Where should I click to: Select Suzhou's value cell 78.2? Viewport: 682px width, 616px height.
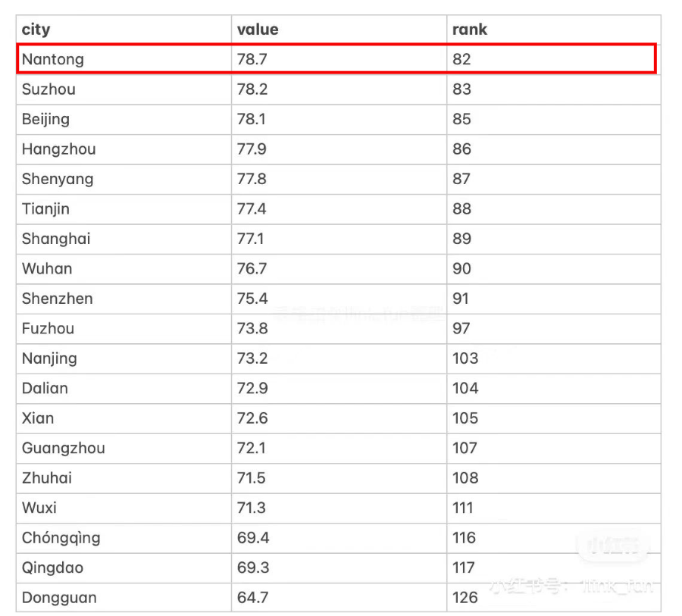(339, 89)
